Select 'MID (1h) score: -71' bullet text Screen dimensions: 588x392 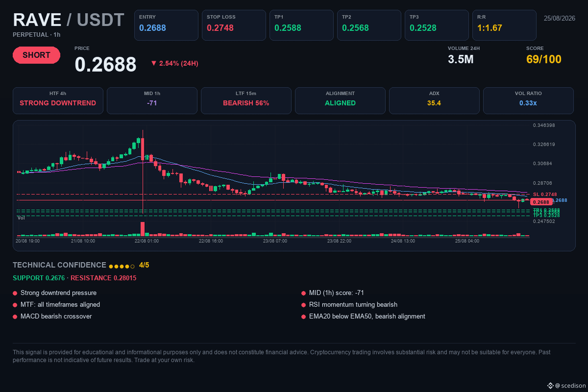[x=336, y=293]
